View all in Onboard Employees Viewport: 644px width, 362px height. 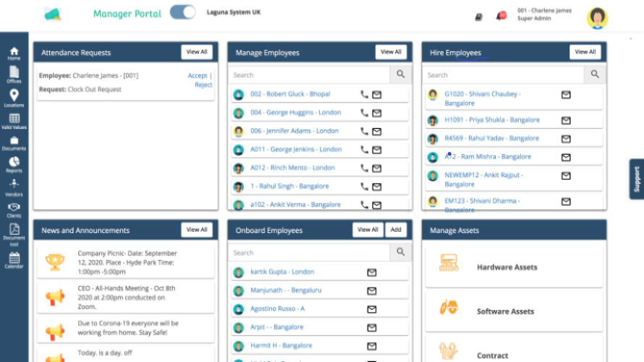(368, 230)
